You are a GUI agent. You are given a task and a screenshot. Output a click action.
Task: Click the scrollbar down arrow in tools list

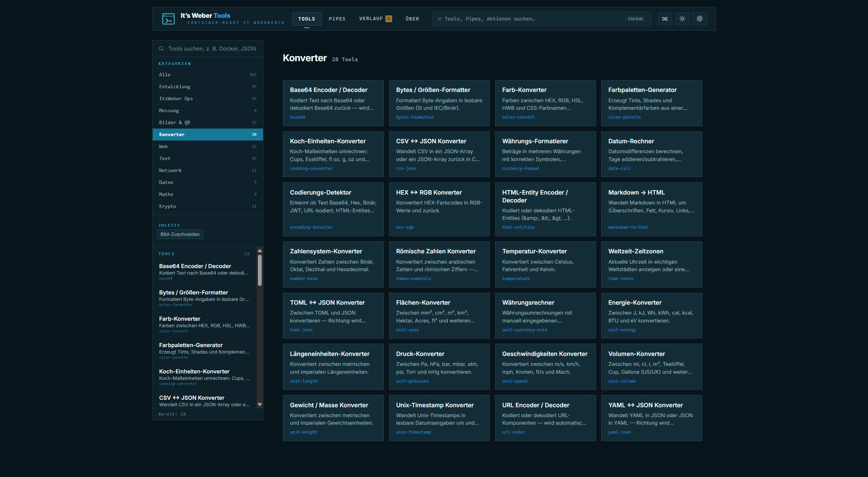coord(260,405)
